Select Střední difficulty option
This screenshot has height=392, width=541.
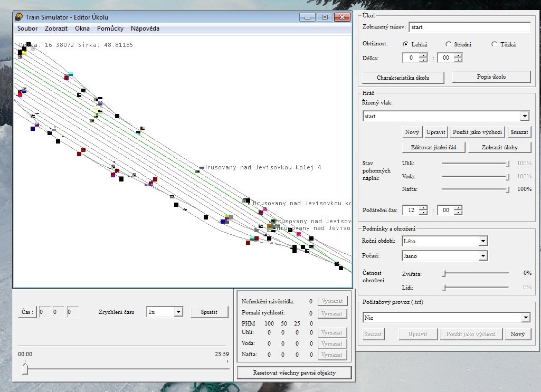tap(449, 45)
